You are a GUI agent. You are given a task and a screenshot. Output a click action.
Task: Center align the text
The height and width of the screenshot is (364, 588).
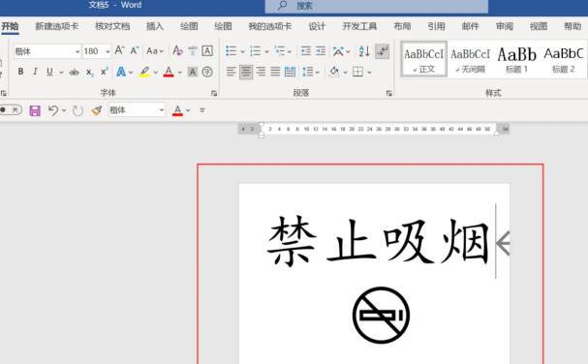[246, 72]
